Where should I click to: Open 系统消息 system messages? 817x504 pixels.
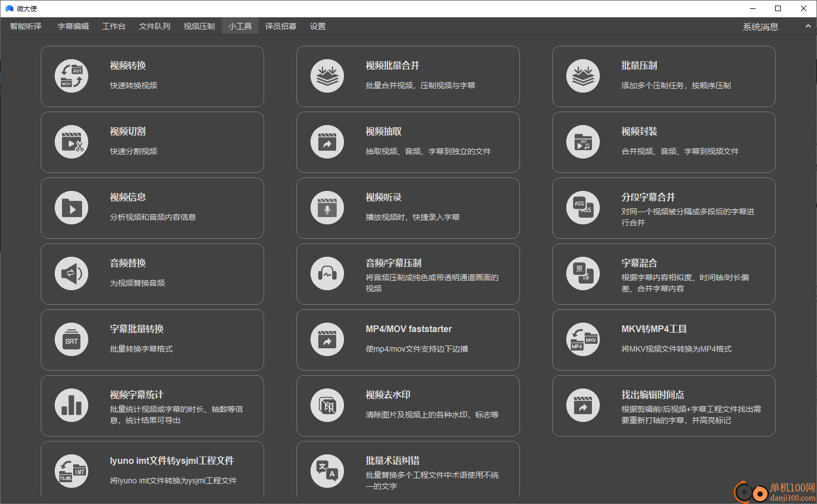[761, 27]
